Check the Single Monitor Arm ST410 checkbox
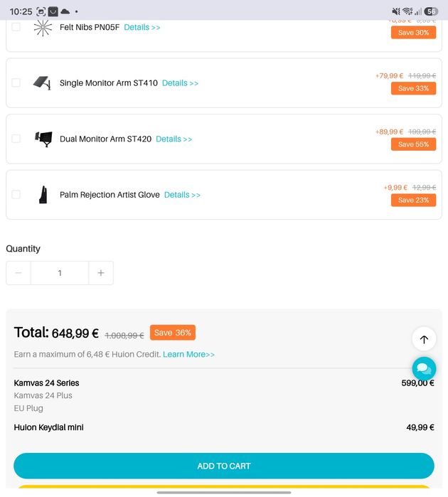The width and height of the screenshot is (448, 497). (16, 82)
